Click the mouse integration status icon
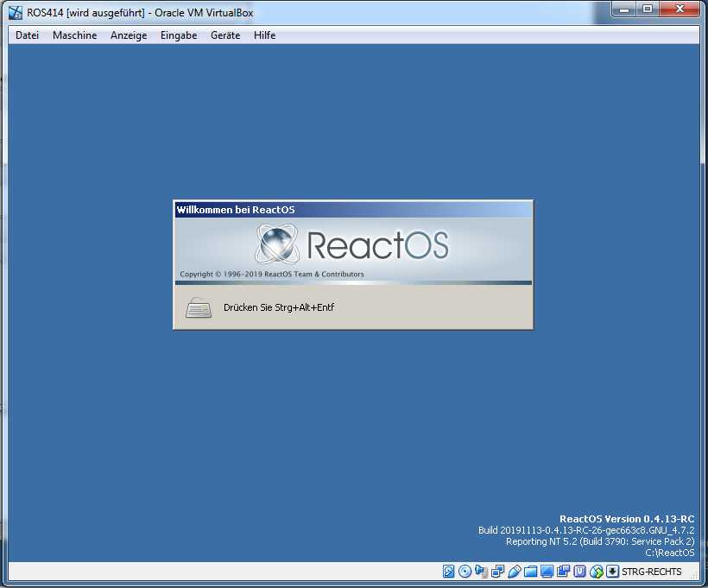 click(x=596, y=572)
